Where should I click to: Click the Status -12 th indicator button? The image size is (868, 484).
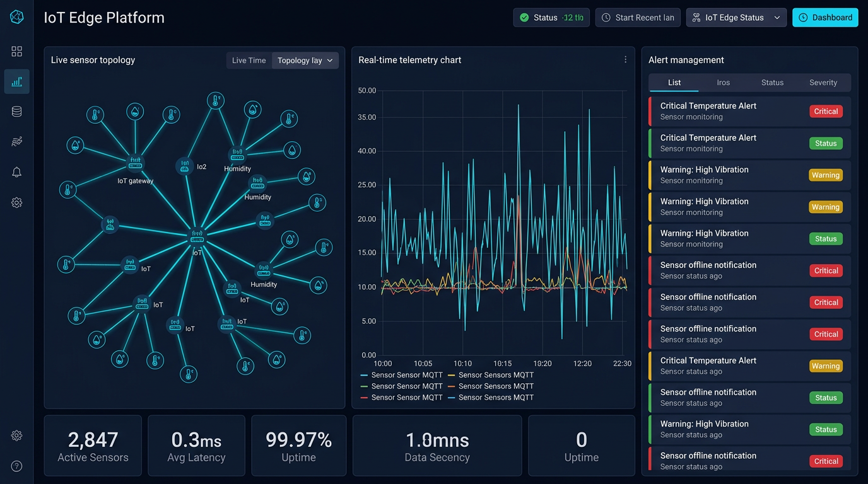click(551, 18)
